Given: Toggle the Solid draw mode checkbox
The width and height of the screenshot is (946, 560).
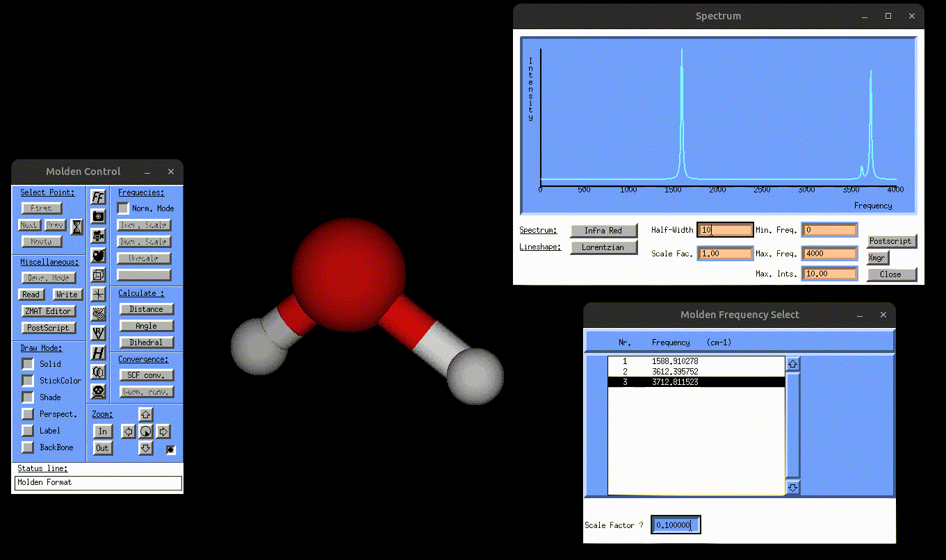Looking at the screenshot, I should 28,364.
